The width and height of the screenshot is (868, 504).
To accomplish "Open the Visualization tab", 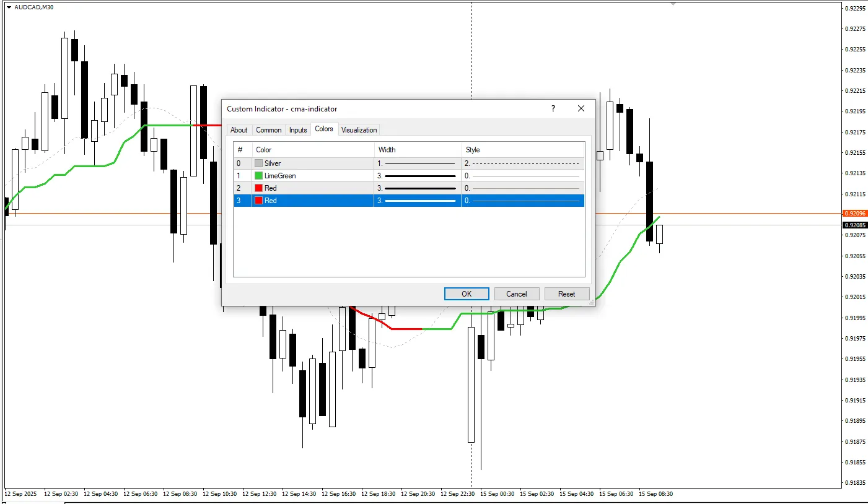I will coord(359,130).
